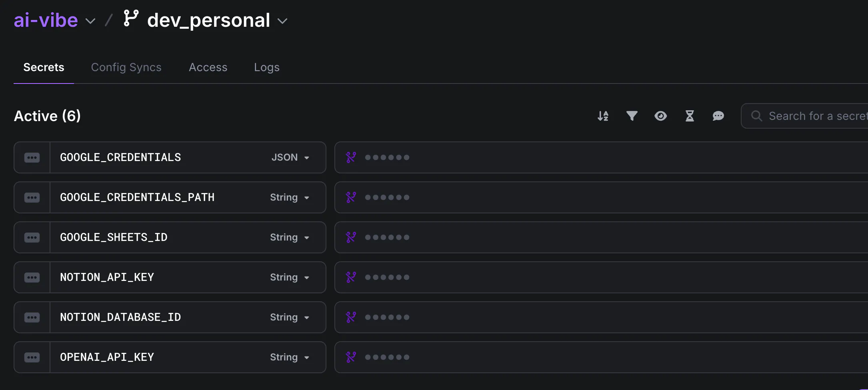The image size is (868, 390).
Task: Reveal masked value of OPENAI_API_KEY
Action: tap(387, 357)
